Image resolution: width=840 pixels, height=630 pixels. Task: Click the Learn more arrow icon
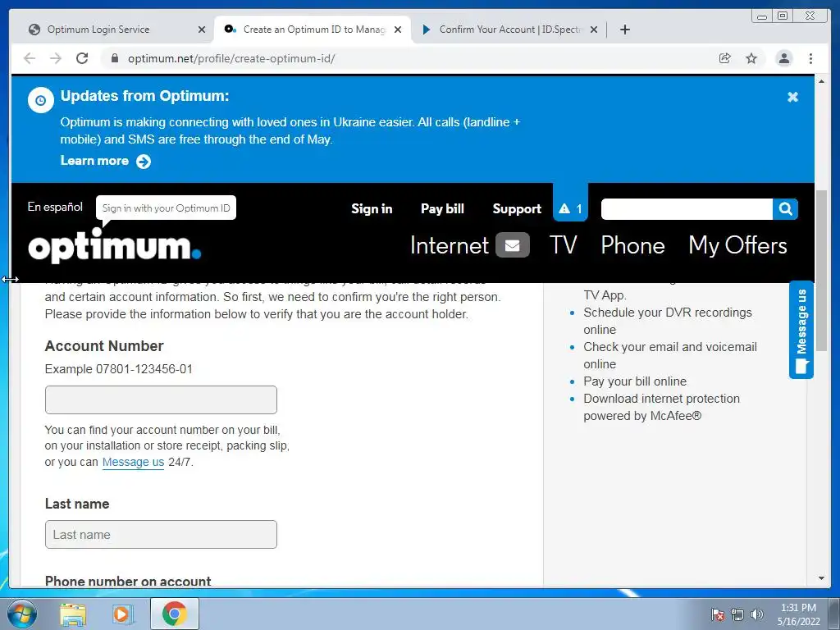(x=143, y=162)
